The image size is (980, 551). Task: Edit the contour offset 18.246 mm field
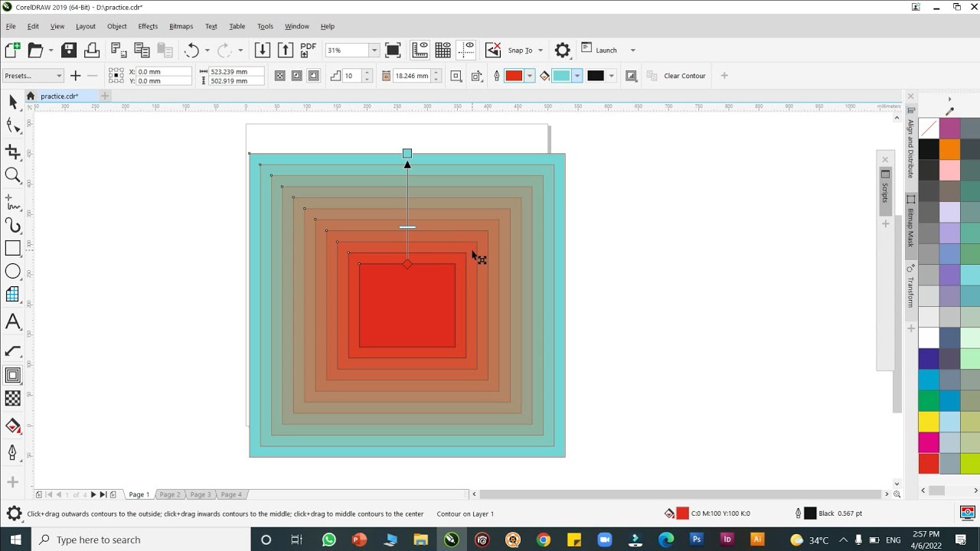click(412, 76)
